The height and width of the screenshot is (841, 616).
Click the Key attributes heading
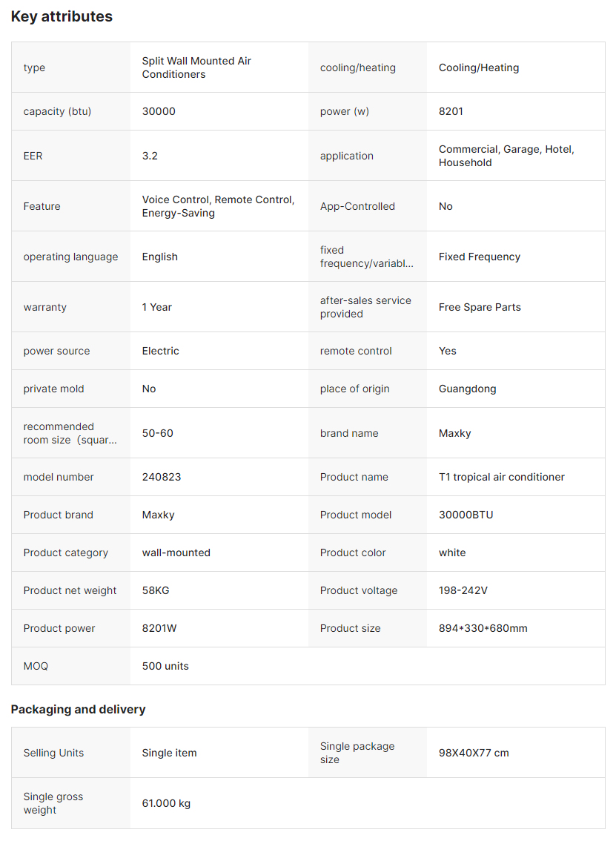tap(62, 16)
